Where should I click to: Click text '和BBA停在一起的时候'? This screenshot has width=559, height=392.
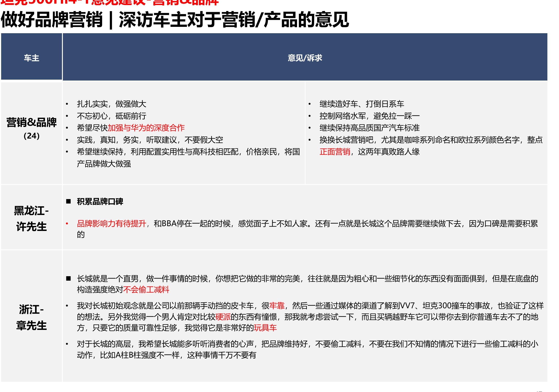(x=192, y=223)
